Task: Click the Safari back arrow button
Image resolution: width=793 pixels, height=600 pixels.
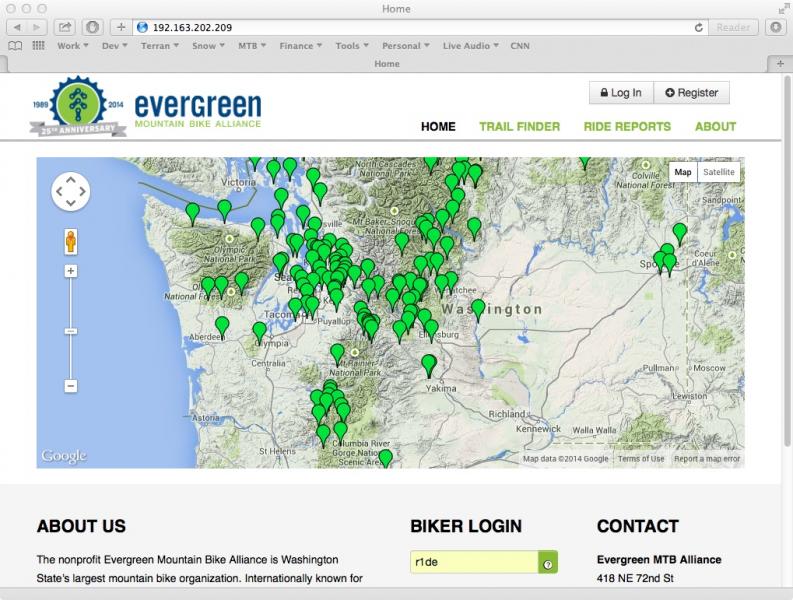Action: pos(17,27)
